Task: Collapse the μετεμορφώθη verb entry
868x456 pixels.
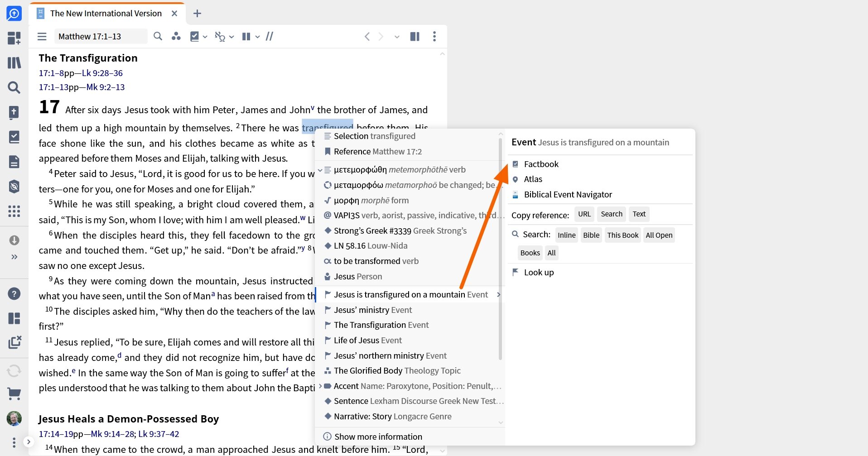Action: click(x=320, y=170)
